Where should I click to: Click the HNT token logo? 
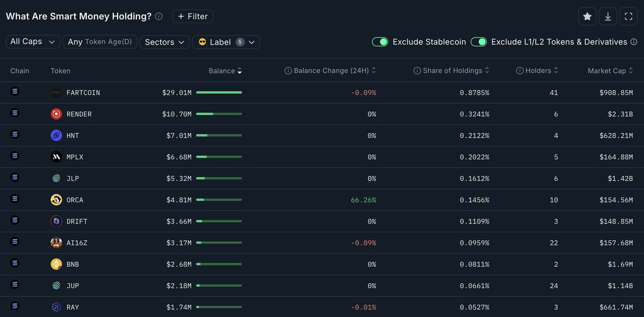pos(56,135)
